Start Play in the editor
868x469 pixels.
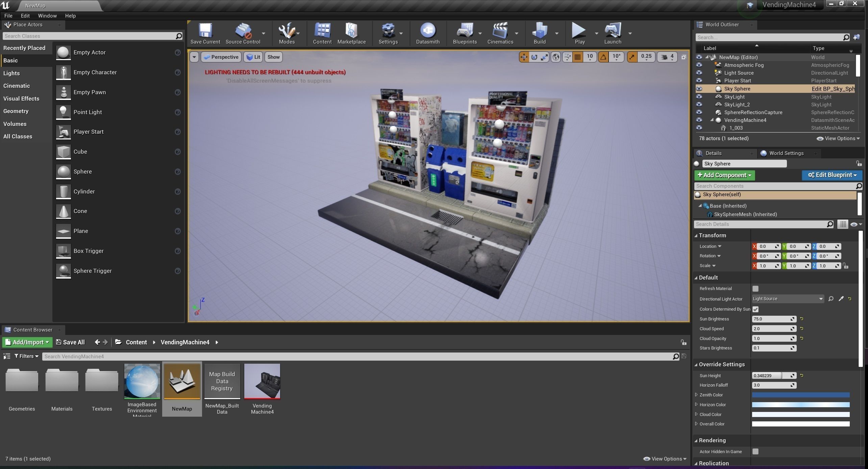point(579,33)
